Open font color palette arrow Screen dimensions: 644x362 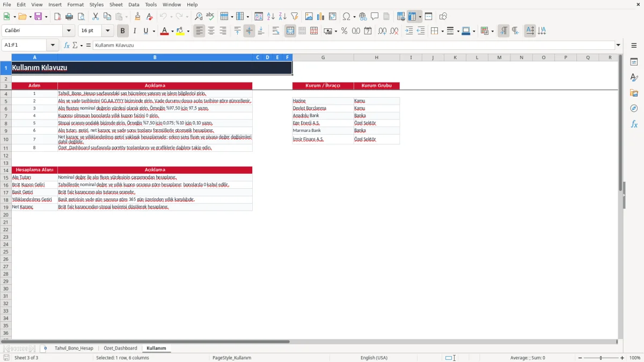click(172, 31)
